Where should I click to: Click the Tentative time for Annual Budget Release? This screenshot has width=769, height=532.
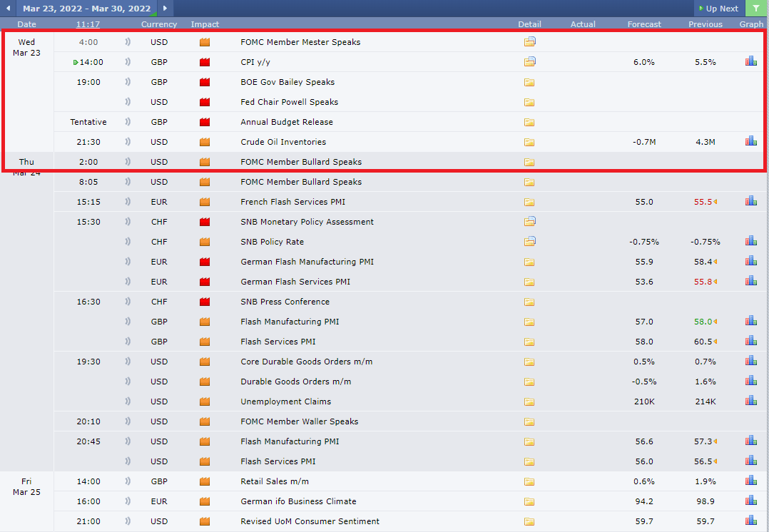[88, 122]
